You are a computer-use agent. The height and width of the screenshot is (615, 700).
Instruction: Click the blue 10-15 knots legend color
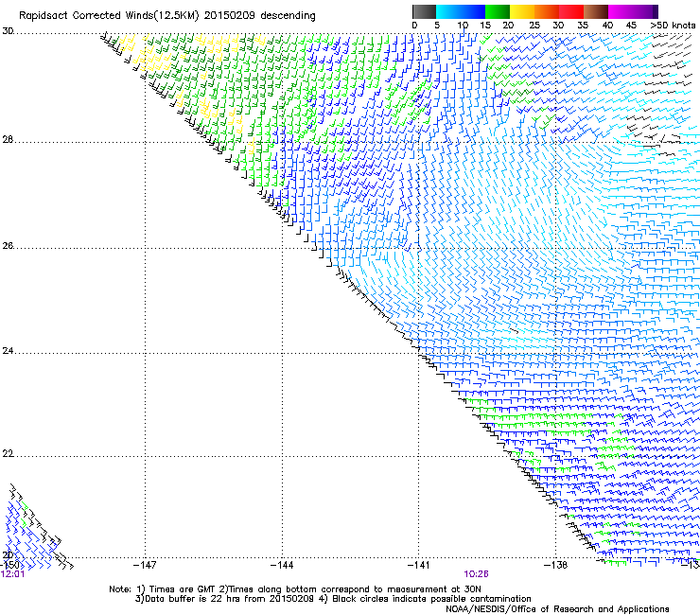[473, 11]
